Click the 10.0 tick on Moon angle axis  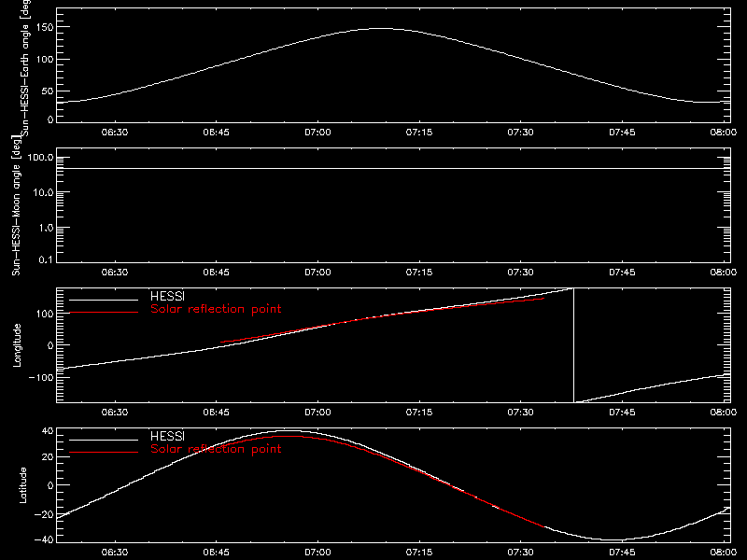[x=43, y=192]
